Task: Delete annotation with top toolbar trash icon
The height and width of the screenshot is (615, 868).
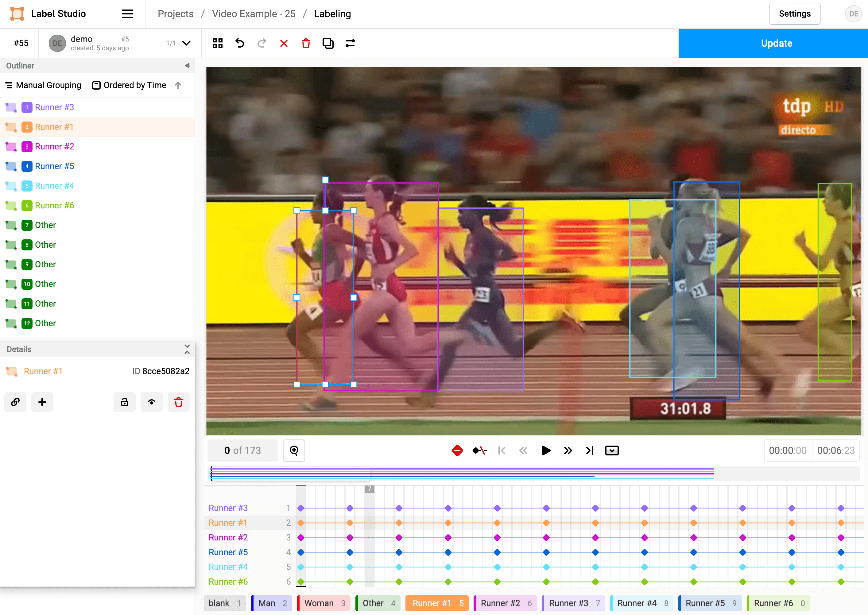Action: point(306,43)
